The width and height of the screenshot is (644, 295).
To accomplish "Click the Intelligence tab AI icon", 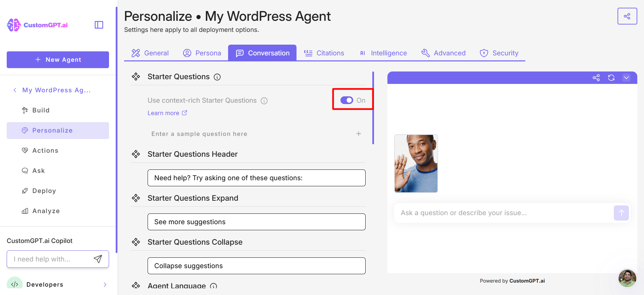I will (x=363, y=53).
